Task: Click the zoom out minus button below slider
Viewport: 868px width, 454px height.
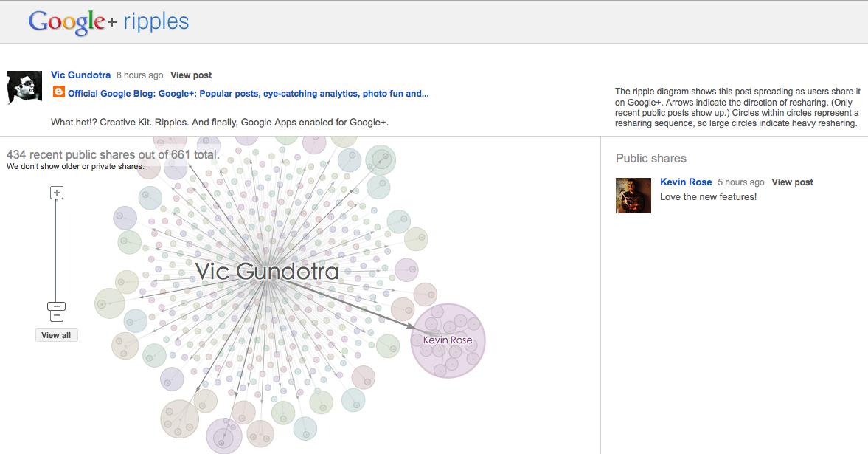Action: (x=57, y=316)
